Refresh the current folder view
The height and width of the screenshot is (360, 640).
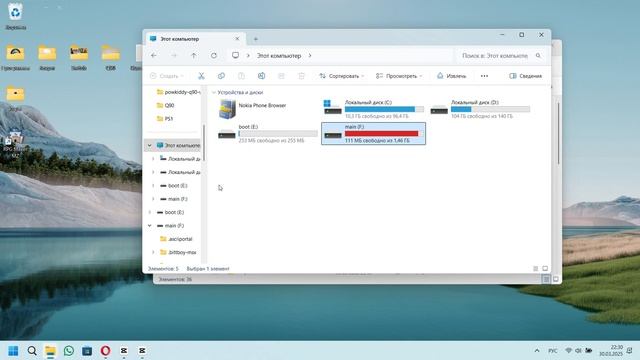(x=214, y=56)
